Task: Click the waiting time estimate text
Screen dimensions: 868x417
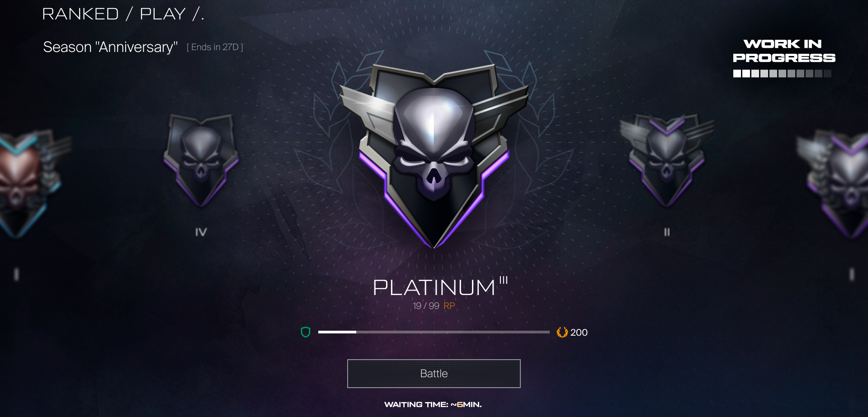Action: (433, 404)
